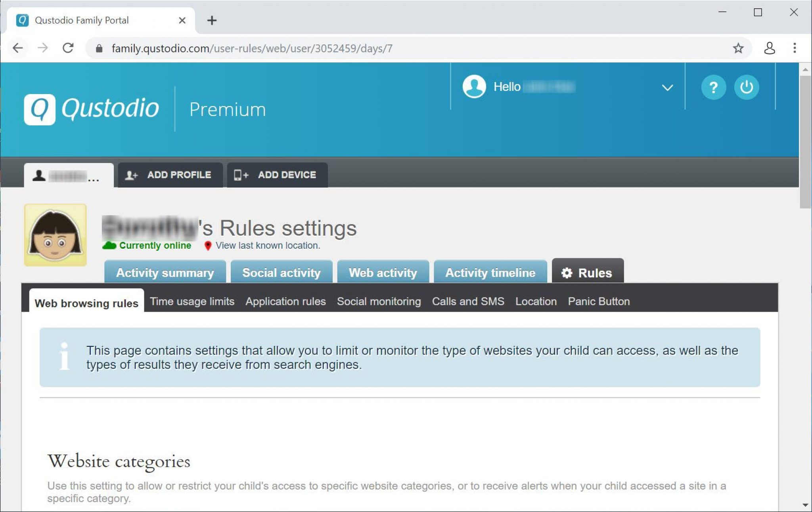Select the Social monitoring tab
812x512 pixels.
coord(379,301)
